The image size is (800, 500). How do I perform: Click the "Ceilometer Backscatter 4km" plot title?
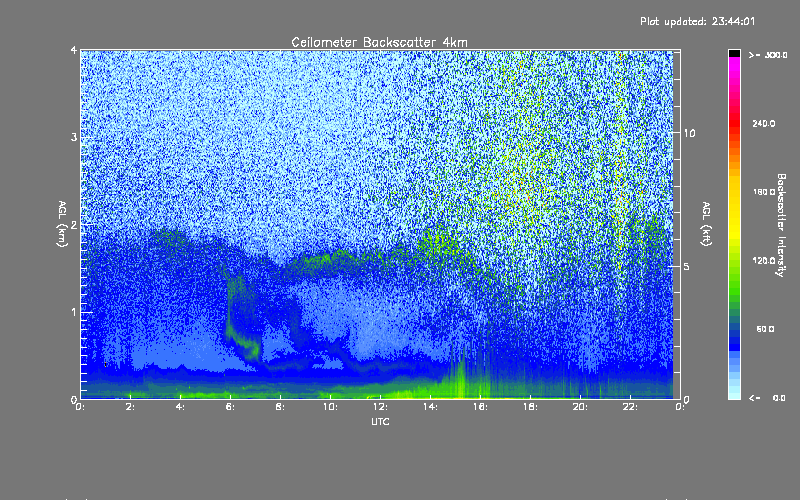[379, 42]
